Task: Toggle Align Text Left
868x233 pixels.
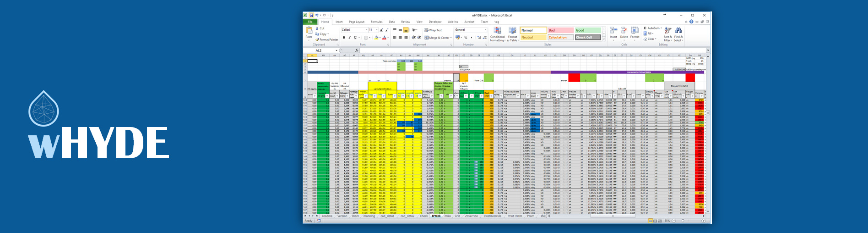Action: pos(395,38)
